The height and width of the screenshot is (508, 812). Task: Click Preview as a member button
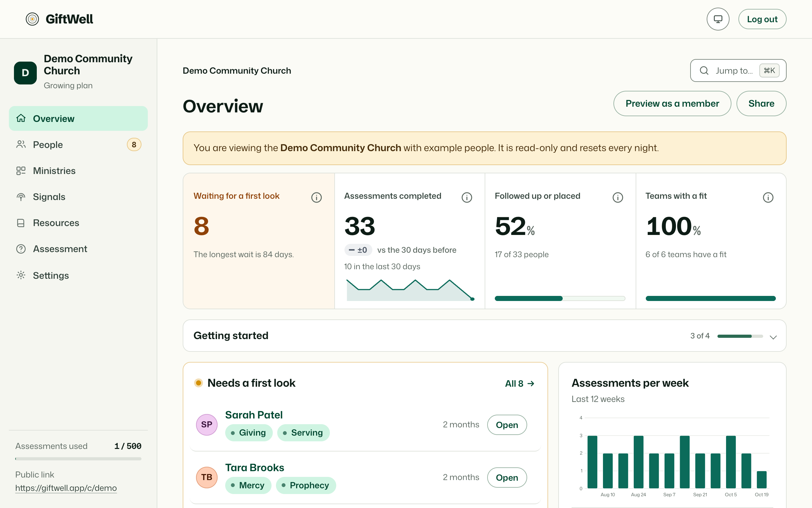(672, 104)
